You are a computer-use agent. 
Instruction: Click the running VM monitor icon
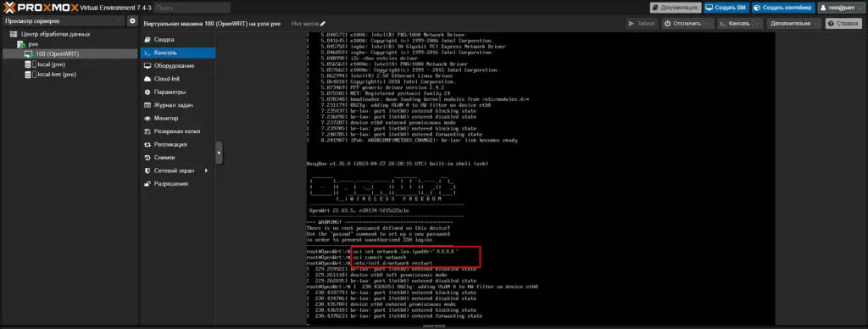point(30,54)
